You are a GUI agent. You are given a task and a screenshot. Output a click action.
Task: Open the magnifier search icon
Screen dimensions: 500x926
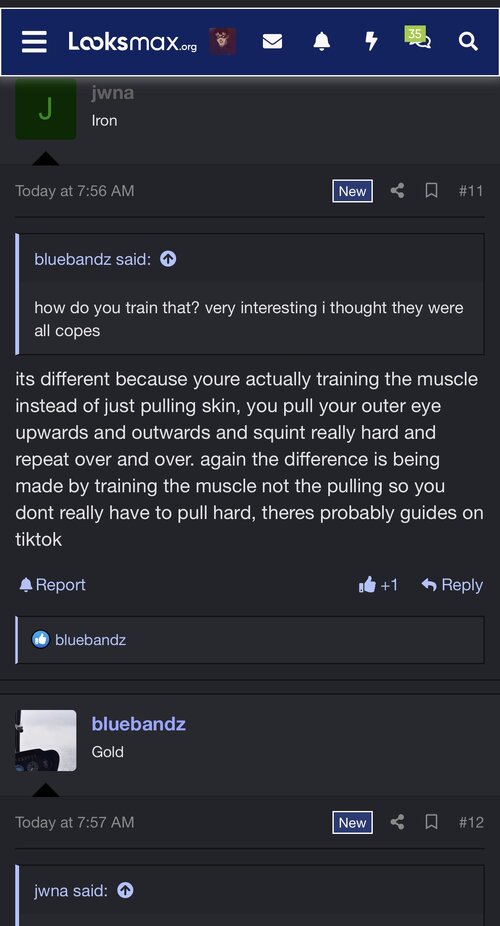[x=468, y=41]
